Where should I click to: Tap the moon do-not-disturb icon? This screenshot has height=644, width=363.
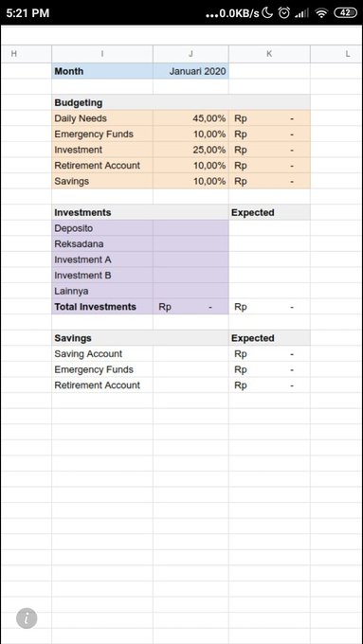tap(267, 13)
